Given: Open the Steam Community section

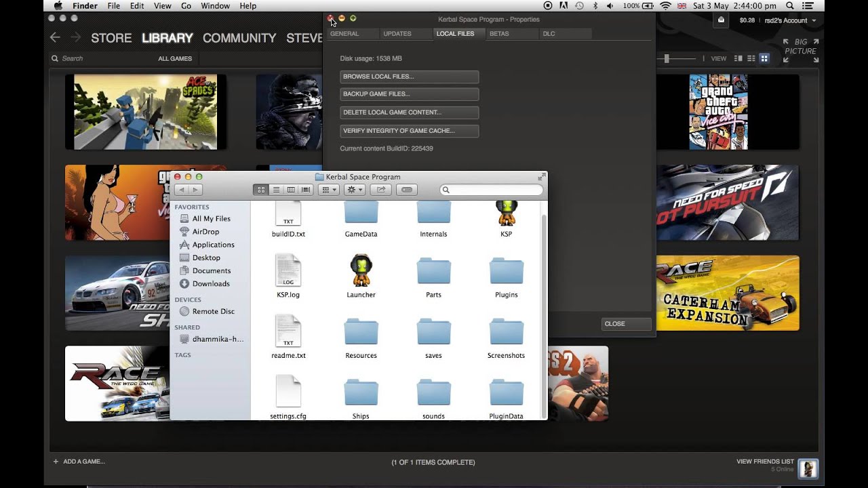Looking at the screenshot, I should pyautogui.click(x=239, y=38).
